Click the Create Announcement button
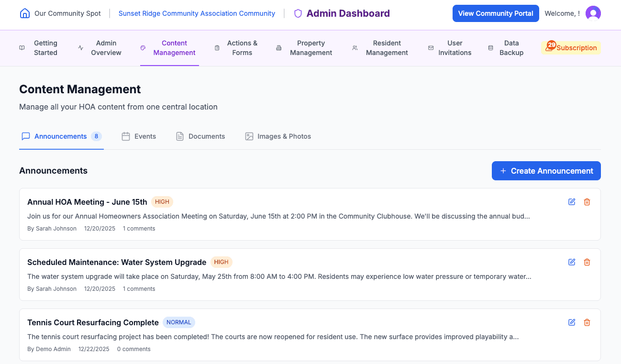 (546, 171)
